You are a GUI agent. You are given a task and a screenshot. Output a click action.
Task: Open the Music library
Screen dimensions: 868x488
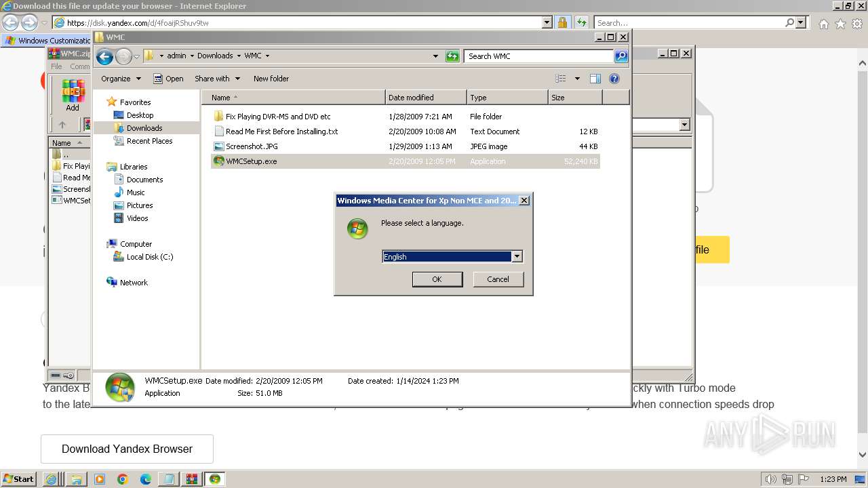136,192
